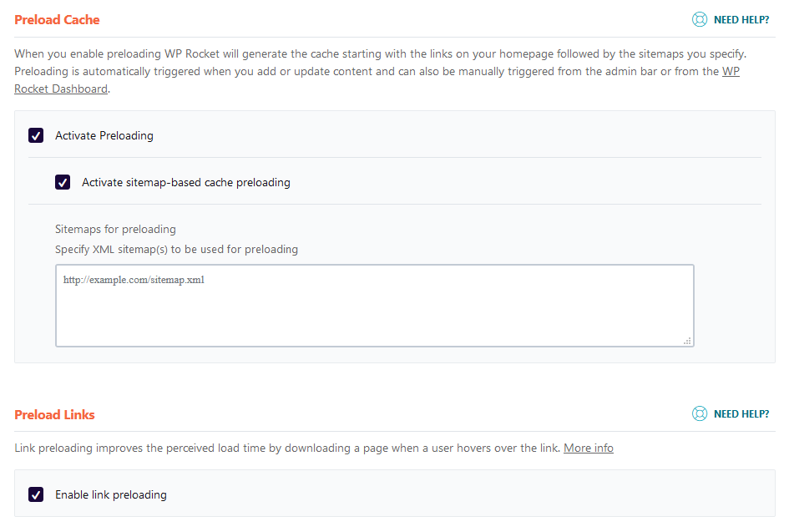Click the Preload Cache section heading
789x532 pixels.
[x=57, y=19]
